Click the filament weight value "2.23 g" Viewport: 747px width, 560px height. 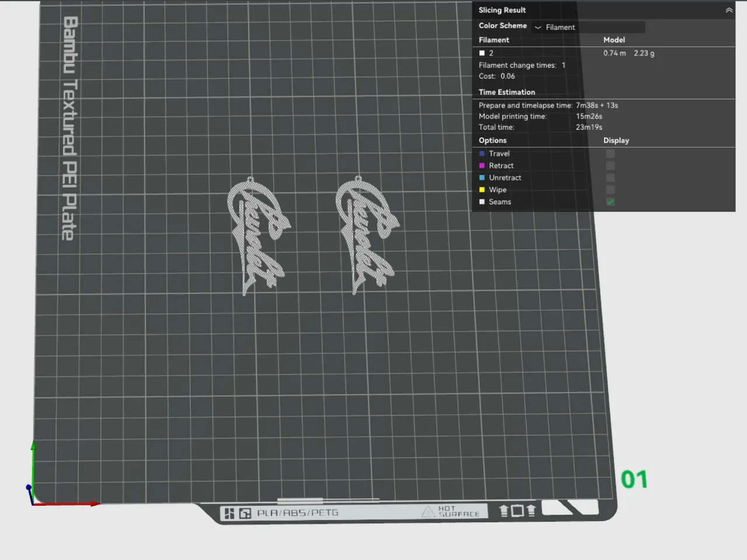[644, 53]
